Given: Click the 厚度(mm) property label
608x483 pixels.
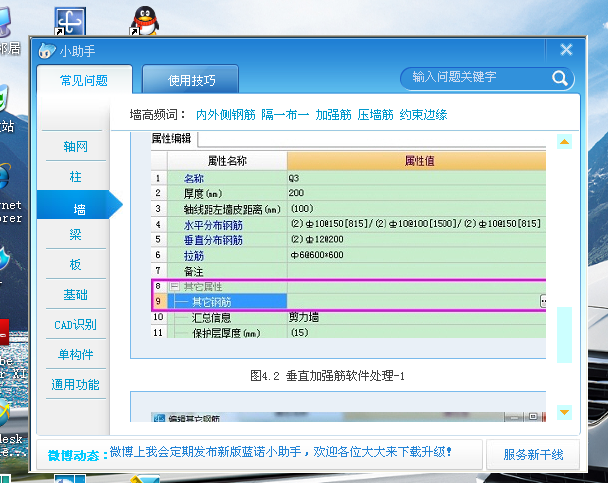Looking at the screenshot, I should point(203,193).
